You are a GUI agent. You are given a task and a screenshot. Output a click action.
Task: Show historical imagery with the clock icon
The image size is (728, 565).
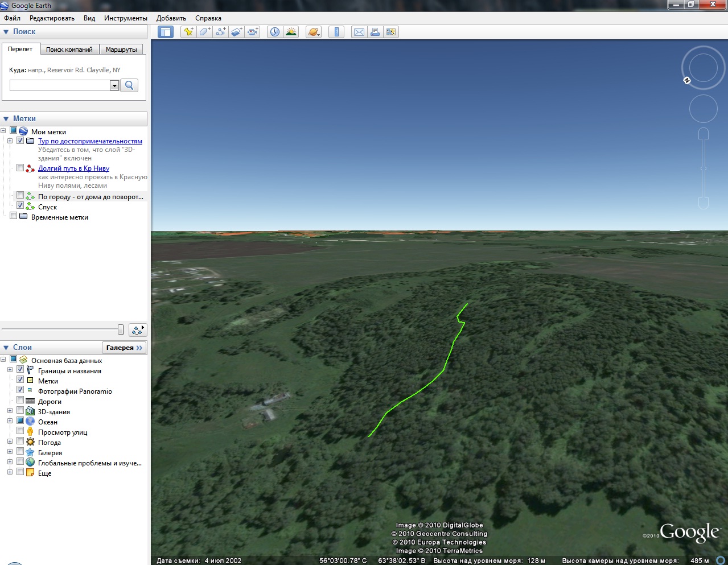(x=275, y=32)
